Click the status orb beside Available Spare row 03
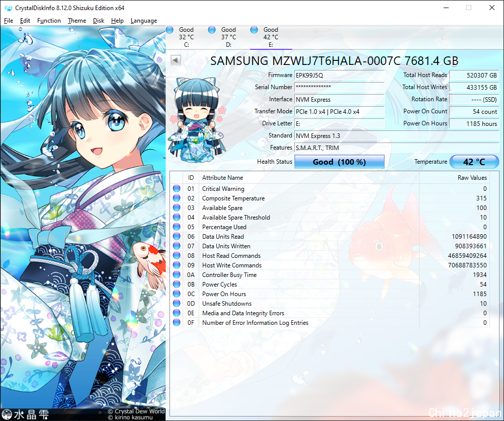Viewport: 504px width, 421px height. click(177, 207)
